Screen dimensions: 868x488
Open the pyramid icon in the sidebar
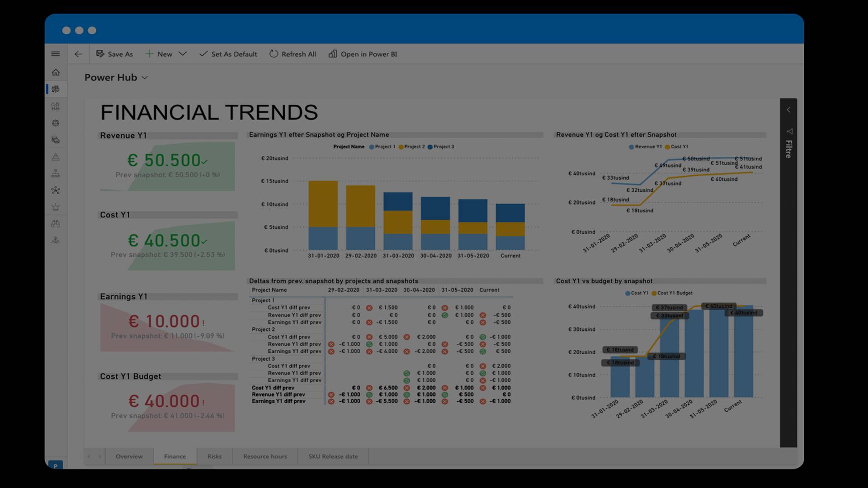(56, 157)
